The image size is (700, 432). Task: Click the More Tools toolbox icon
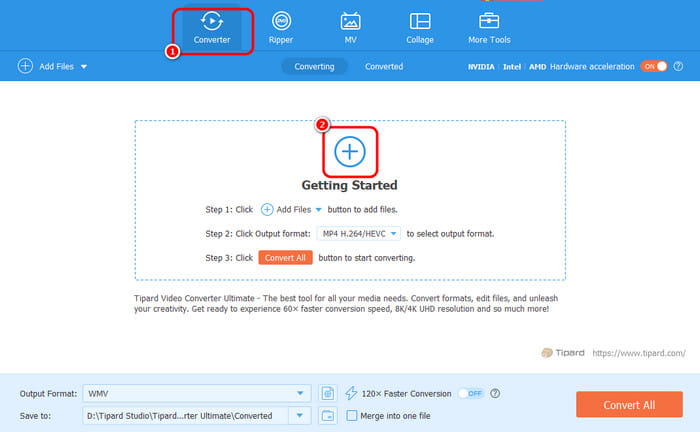(x=489, y=21)
